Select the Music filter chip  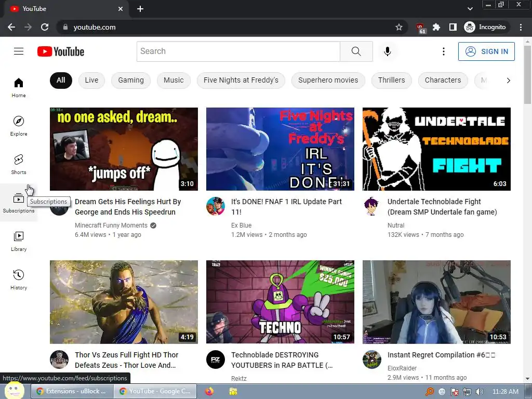point(174,81)
